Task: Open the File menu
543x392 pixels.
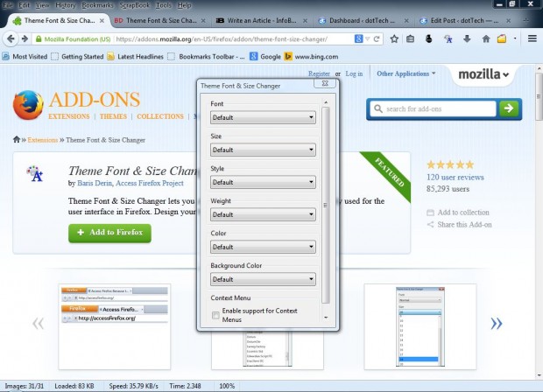Action: (x=7, y=5)
